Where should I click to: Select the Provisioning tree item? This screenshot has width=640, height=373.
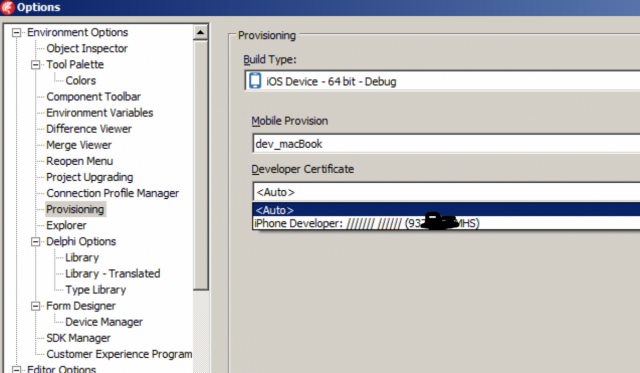pos(75,209)
